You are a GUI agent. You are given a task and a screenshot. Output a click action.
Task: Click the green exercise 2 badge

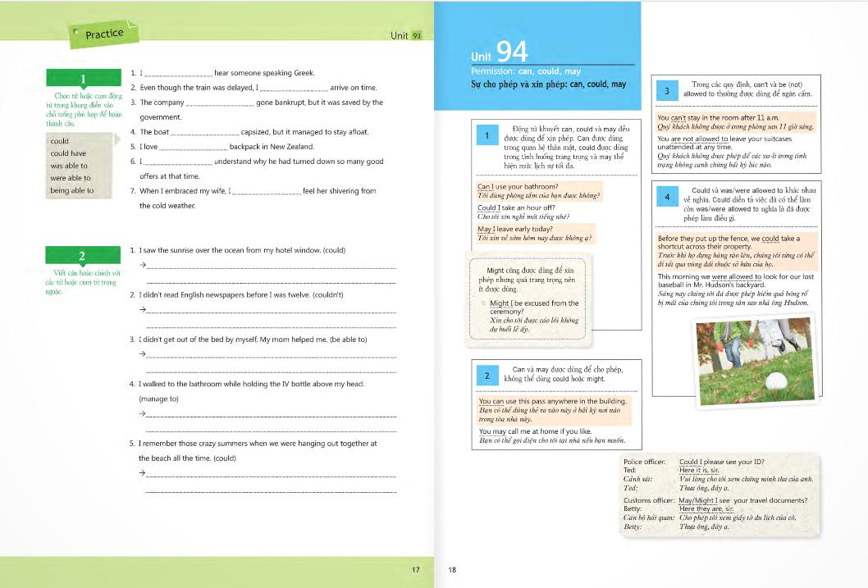[84, 255]
